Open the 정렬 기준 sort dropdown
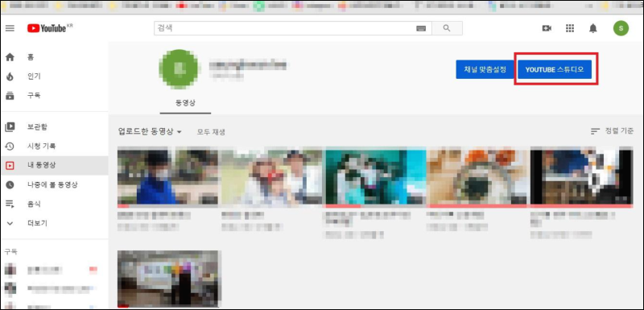 [x=612, y=131]
